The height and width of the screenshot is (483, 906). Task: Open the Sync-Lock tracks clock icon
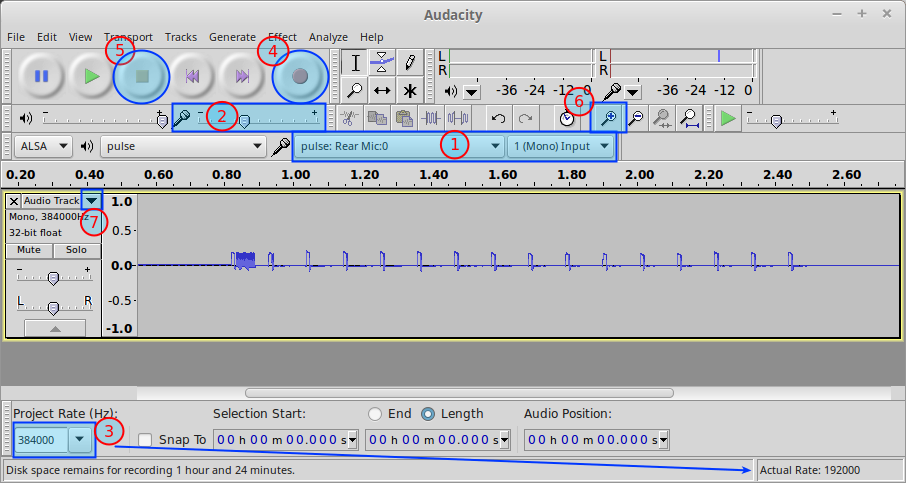(567, 118)
